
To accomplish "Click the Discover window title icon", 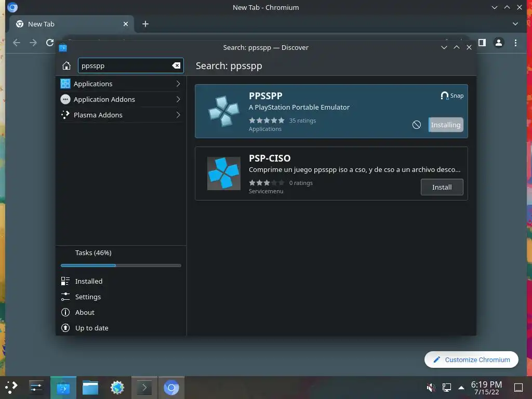I will tap(63, 47).
